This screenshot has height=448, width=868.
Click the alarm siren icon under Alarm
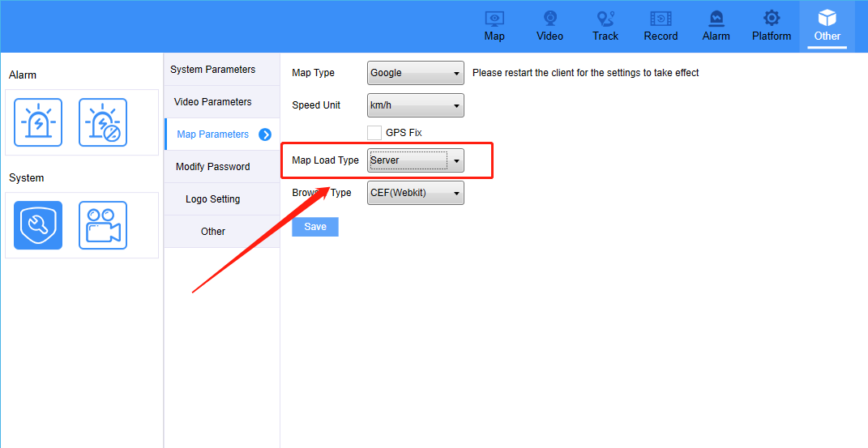pos(38,122)
